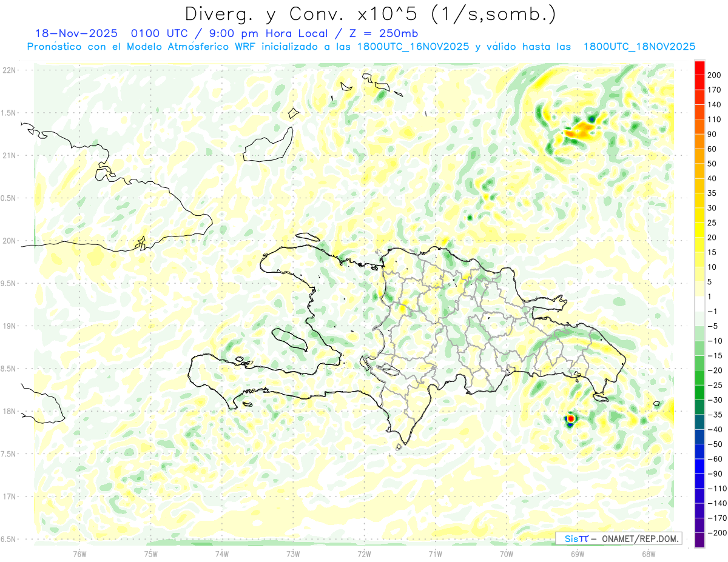The width and height of the screenshot is (728, 562).
Task: Click the "21N" latitude label
Action: [10, 156]
